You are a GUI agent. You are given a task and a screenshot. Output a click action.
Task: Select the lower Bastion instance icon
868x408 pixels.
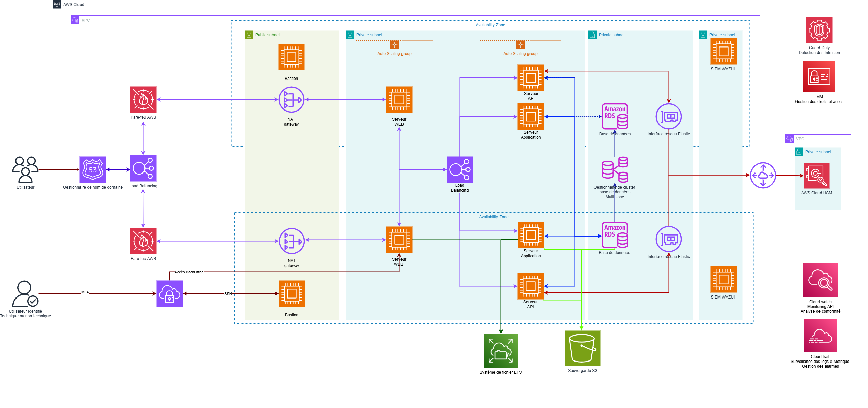pos(292,293)
